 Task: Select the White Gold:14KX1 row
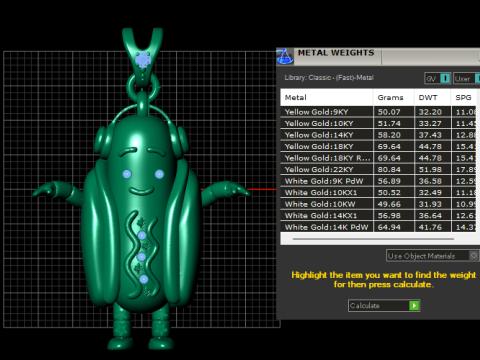point(378,215)
